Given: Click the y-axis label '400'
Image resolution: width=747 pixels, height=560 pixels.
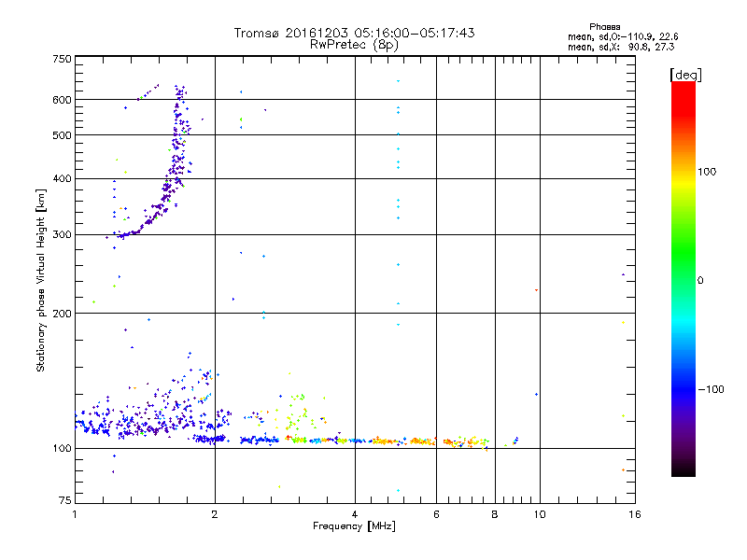Looking at the screenshot, I should tap(62, 179).
